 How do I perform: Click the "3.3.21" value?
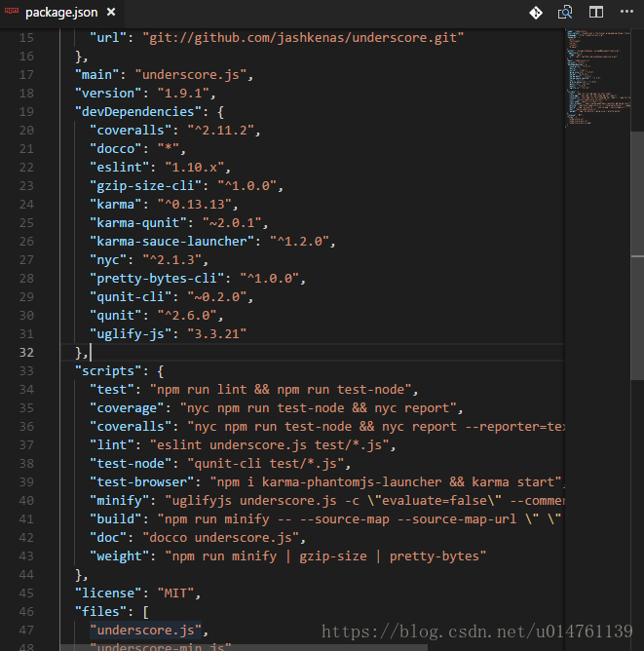217,334
